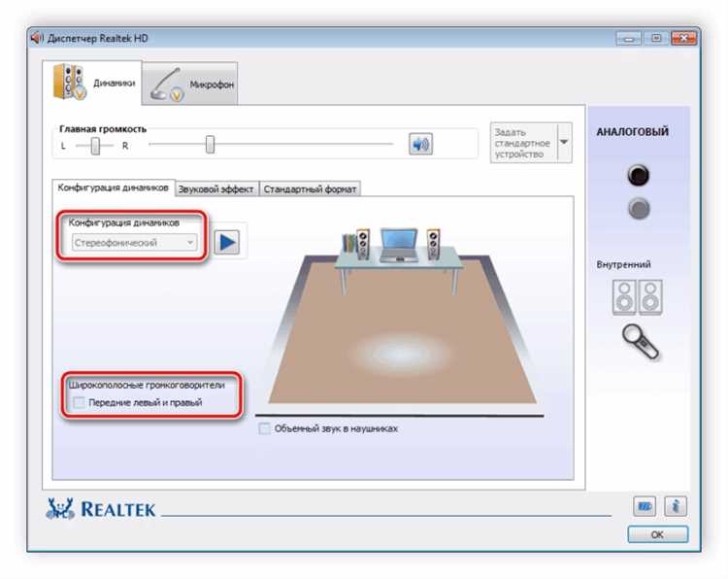This screenshot has height=579, width=728.
Task: Click the laptop in the room preview
Action: (398, 245)
